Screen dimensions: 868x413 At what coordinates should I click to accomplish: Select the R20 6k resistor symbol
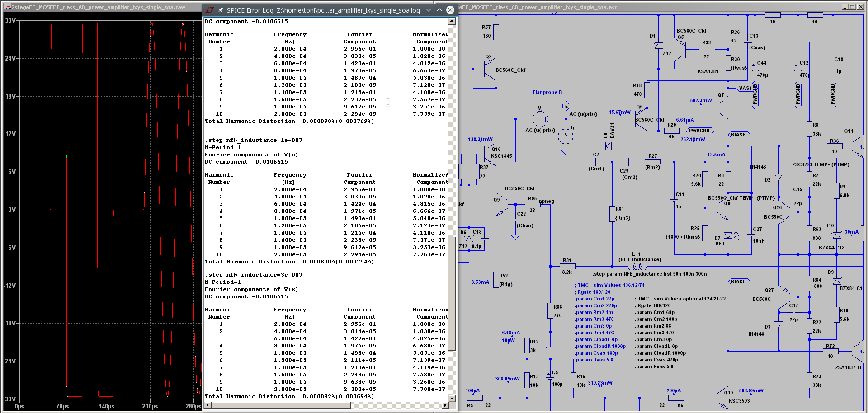point(672,131)
